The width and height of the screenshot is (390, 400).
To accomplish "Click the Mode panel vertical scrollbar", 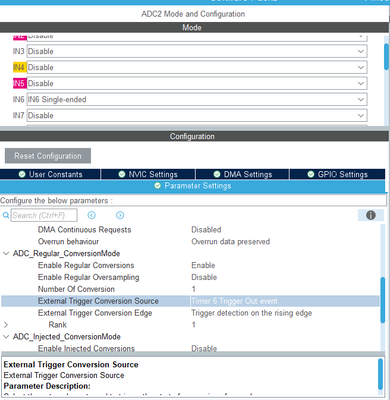I will pyautogui.click(x=386, y=57).
